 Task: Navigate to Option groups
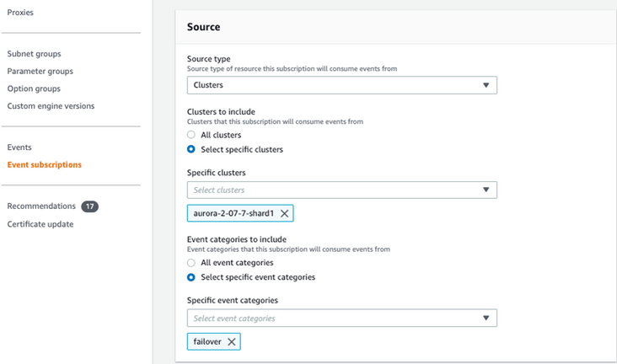point(33,88)
